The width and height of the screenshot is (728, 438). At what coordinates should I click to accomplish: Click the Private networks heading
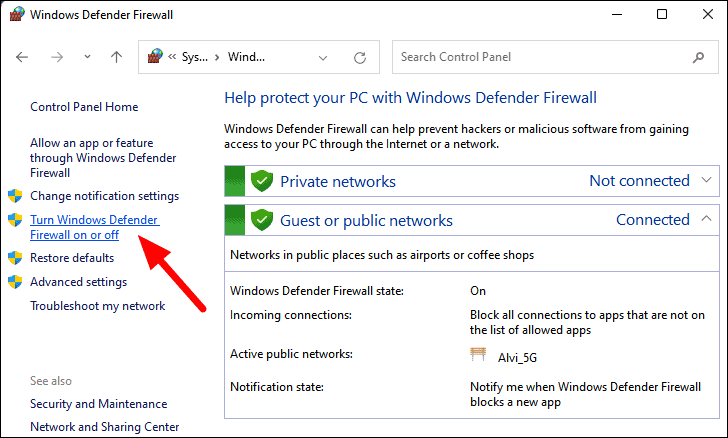(338, 182)
